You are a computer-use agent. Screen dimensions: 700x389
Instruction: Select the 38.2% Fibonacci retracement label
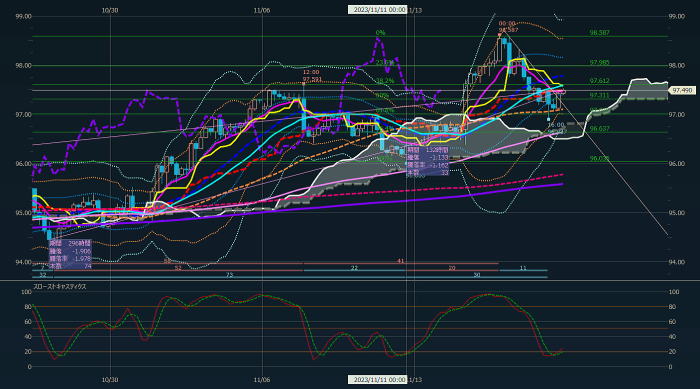coord(385,81)
